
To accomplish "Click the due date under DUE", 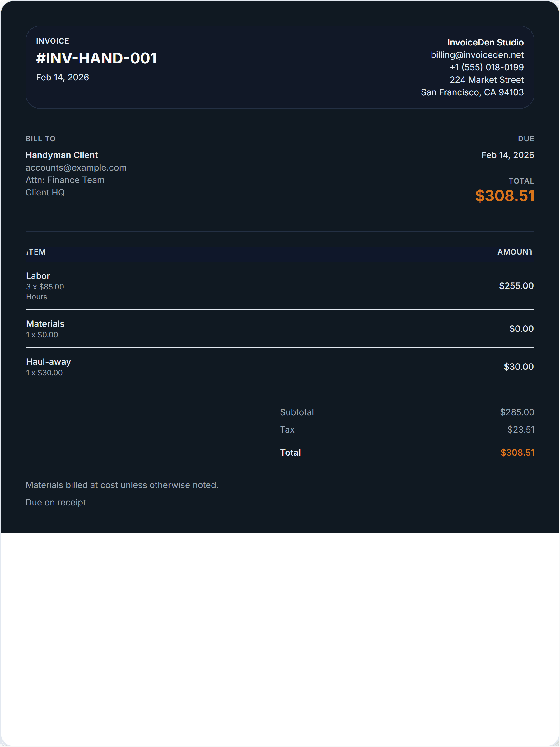I will coord(507,155).
